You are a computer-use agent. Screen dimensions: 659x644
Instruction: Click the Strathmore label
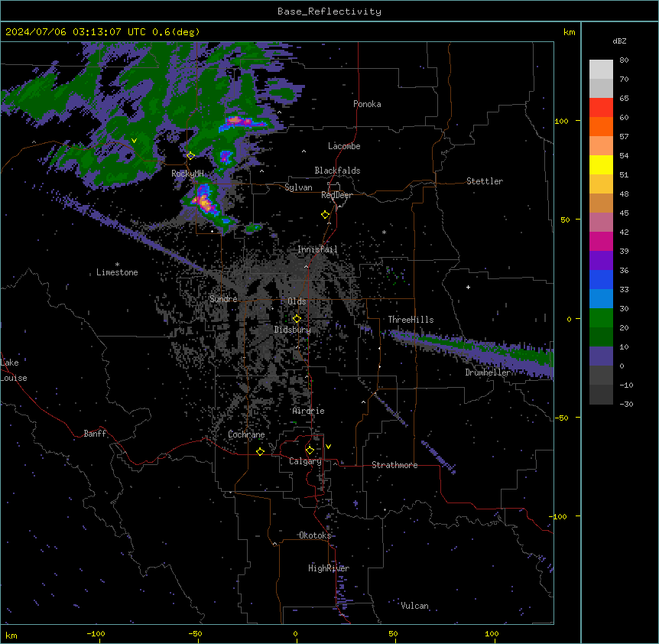point(394,465)
